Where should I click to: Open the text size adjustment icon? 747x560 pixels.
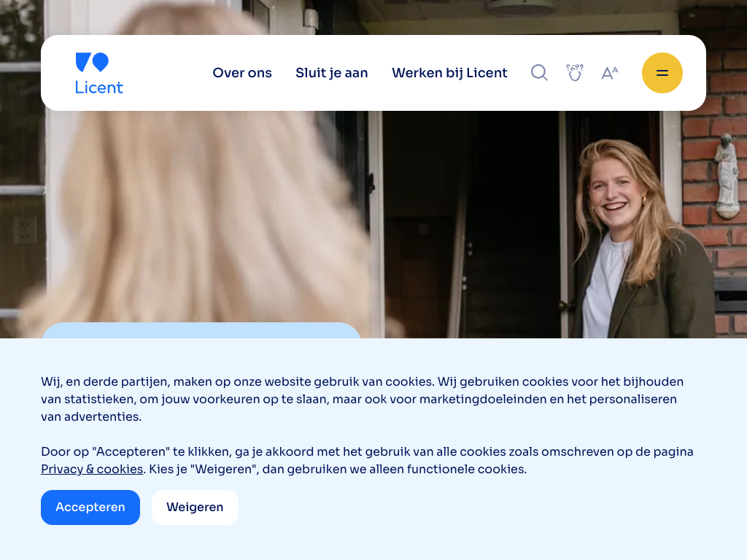(609, 73)
